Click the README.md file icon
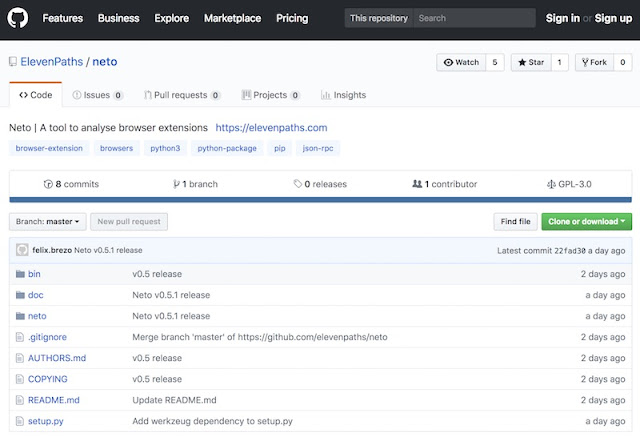 [20, 400]
